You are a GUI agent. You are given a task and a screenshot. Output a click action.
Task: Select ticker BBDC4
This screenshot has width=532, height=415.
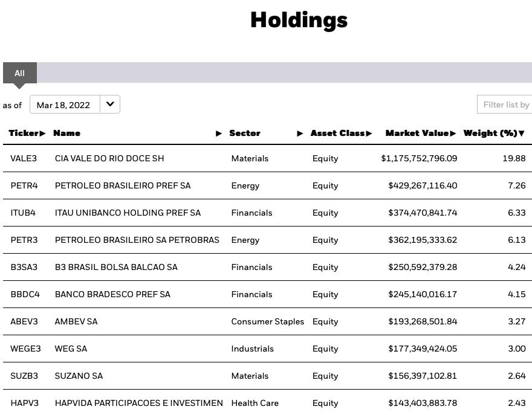pyautogui.click(x=25, y=294)
